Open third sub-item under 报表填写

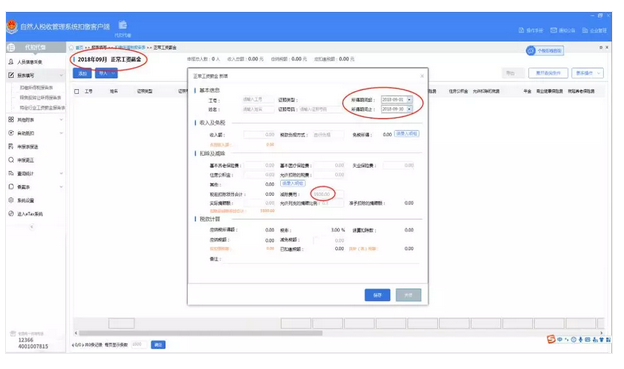[43, 107]
